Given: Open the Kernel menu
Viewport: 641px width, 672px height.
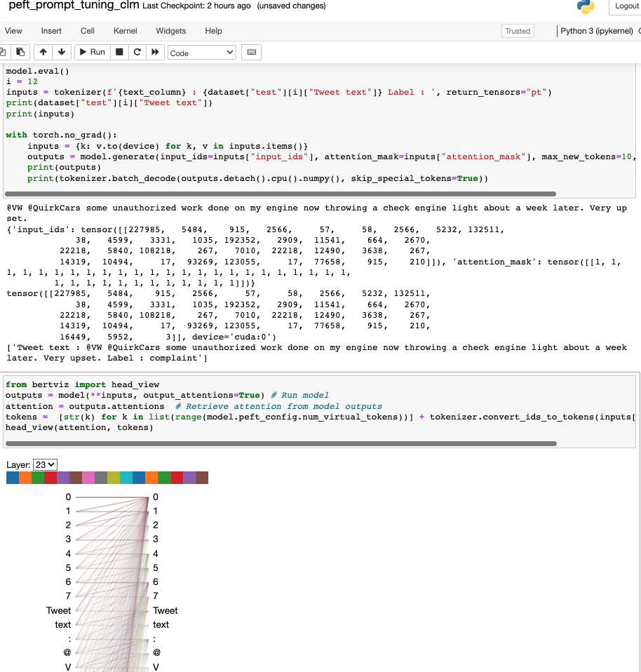Looking at the screenshot, I should tap(125, 31).
